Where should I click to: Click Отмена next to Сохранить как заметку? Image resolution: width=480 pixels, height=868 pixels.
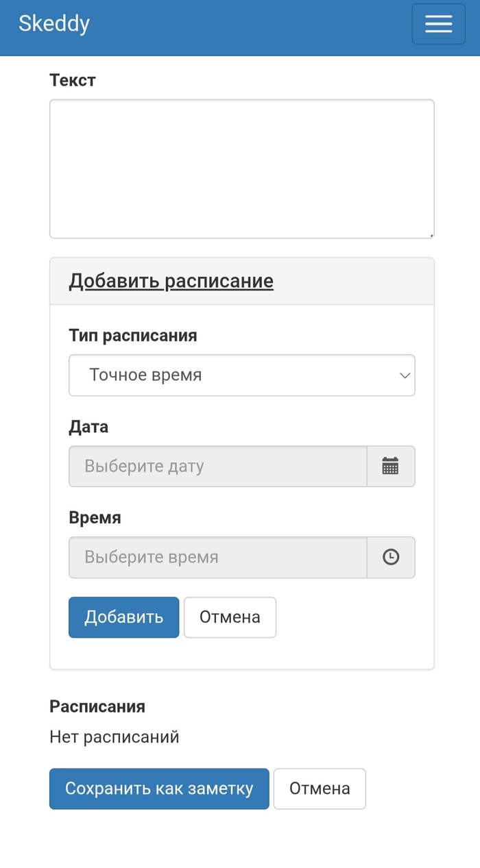(x=320, y=789)
